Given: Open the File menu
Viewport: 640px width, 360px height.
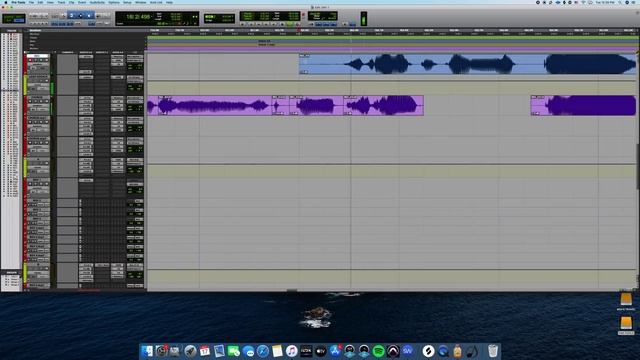Looking at the screenshot, I should point(31,2).
